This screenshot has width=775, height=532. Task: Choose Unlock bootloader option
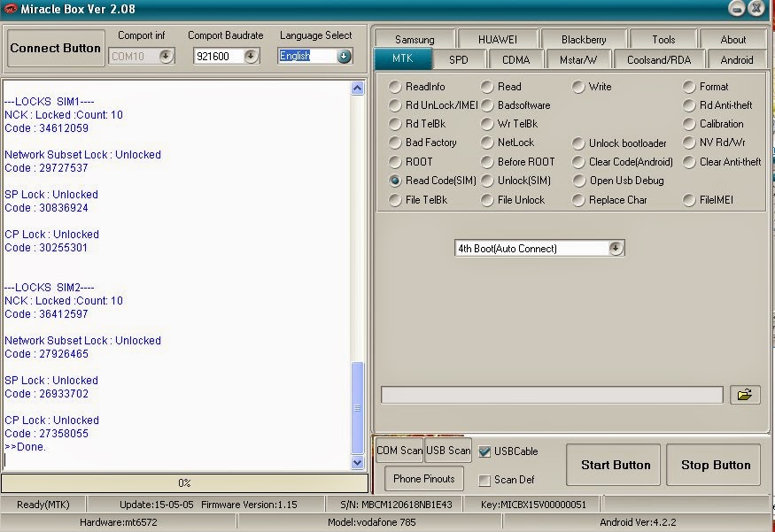tap(578, 143)
